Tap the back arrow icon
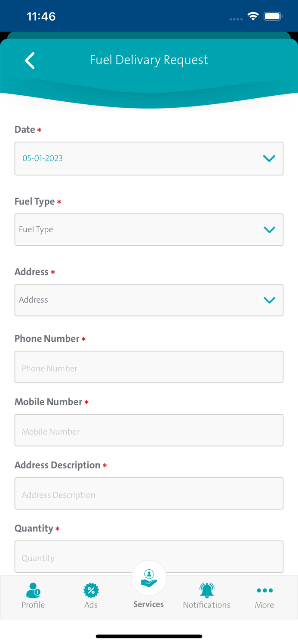The height and width of the screenshot is (644, 298). [30, 61]
